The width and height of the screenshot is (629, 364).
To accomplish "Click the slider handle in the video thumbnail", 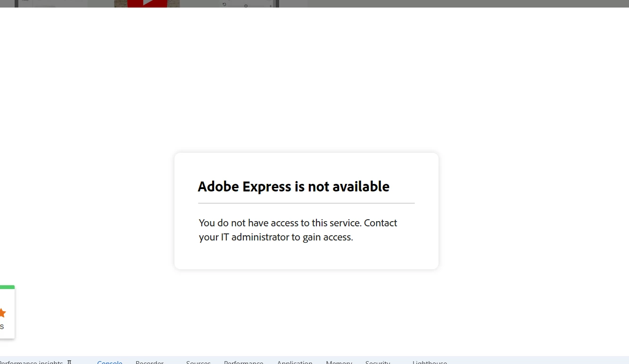I will 246,6.
